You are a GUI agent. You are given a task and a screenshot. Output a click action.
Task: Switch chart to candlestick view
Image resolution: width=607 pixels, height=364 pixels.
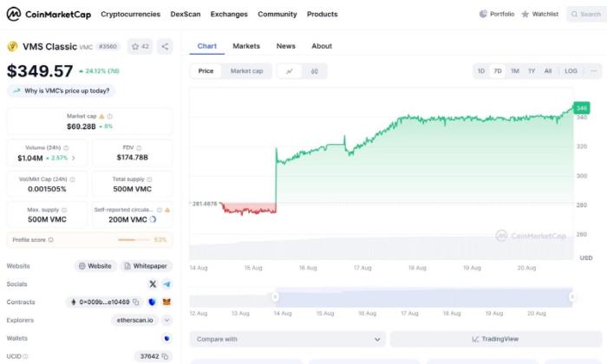point(314,71)
